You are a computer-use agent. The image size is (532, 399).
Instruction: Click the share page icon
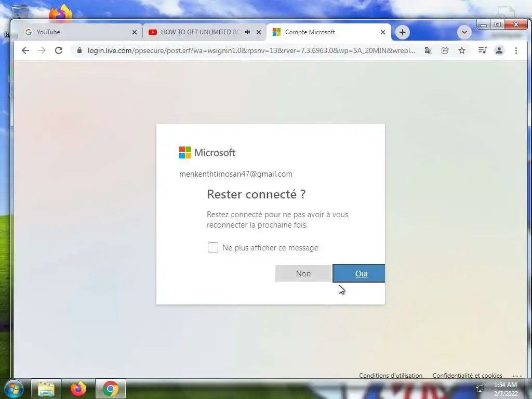tap(445, 50)
